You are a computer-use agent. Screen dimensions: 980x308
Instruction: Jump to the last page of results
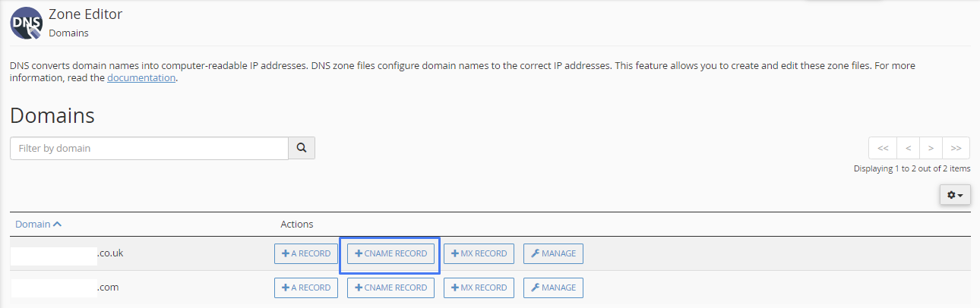(x=956, y=148)
